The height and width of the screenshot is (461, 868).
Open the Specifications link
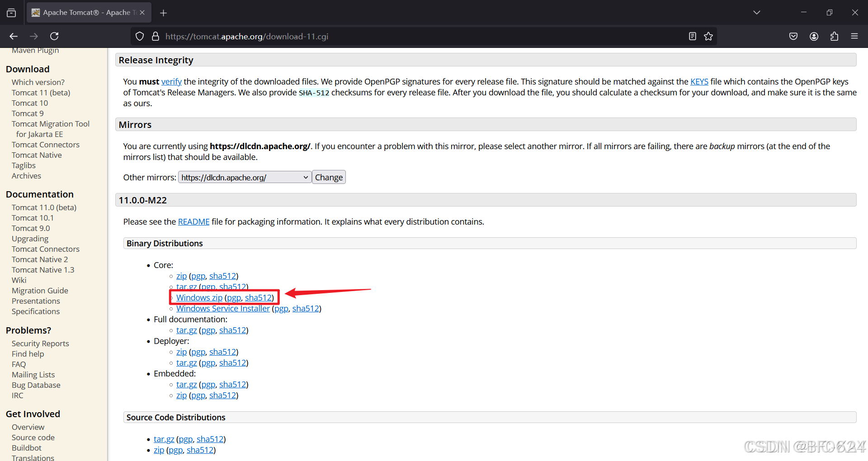coord(36,311)
